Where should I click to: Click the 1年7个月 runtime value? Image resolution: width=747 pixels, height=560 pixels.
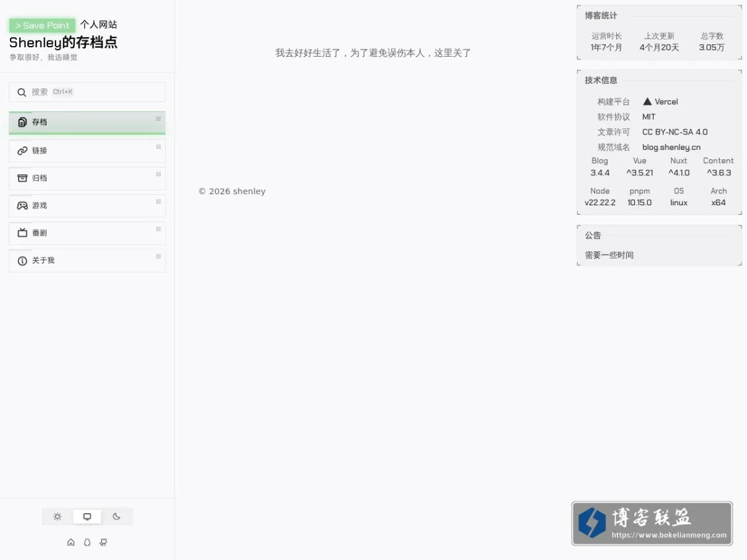coord(606,47)
